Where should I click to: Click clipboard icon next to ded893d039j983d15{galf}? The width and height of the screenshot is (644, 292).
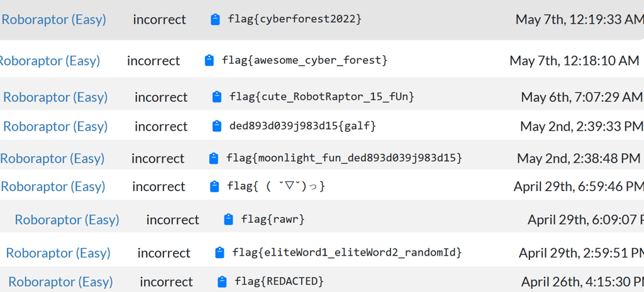(217, 126)
